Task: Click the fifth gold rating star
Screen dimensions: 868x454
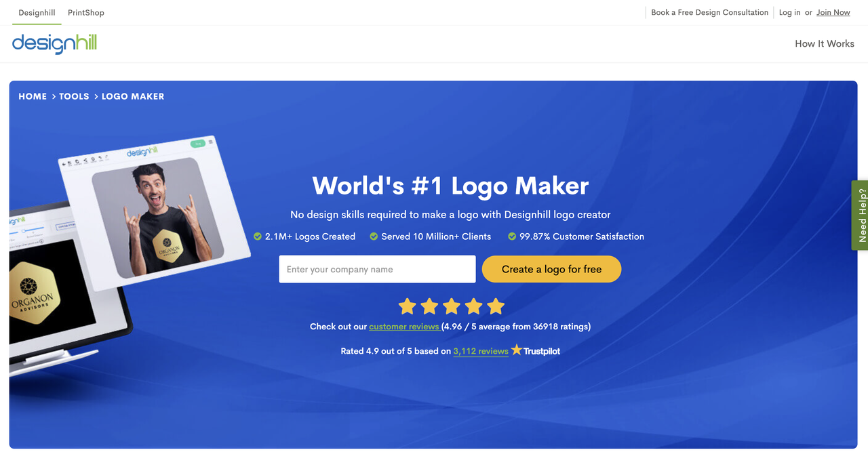Action: (x=496, y=306)
